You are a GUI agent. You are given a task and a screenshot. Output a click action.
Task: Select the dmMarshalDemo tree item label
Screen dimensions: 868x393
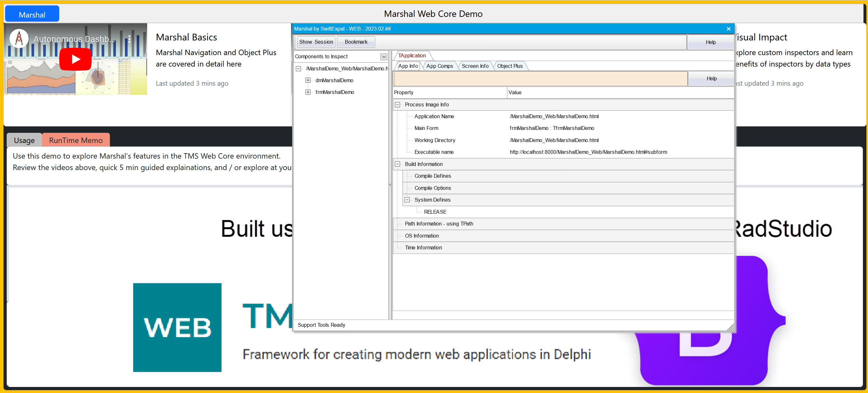[334, 80]
